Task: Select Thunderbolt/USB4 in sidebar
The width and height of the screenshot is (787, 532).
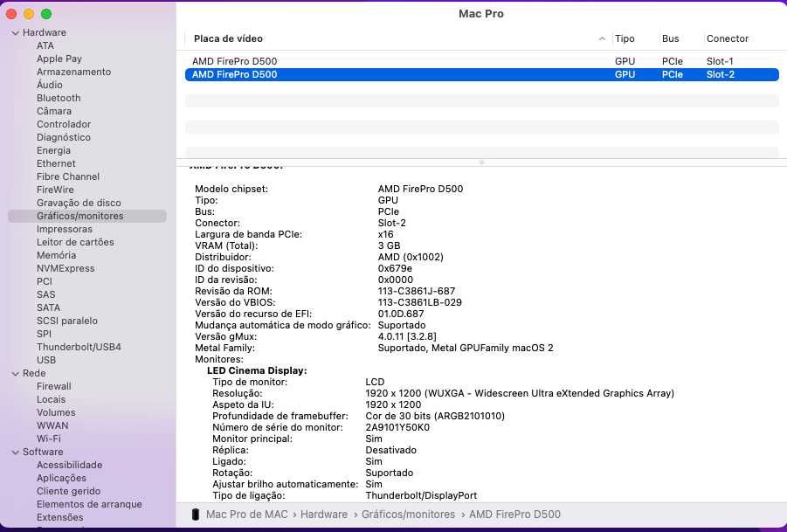Action: (79, 347)
